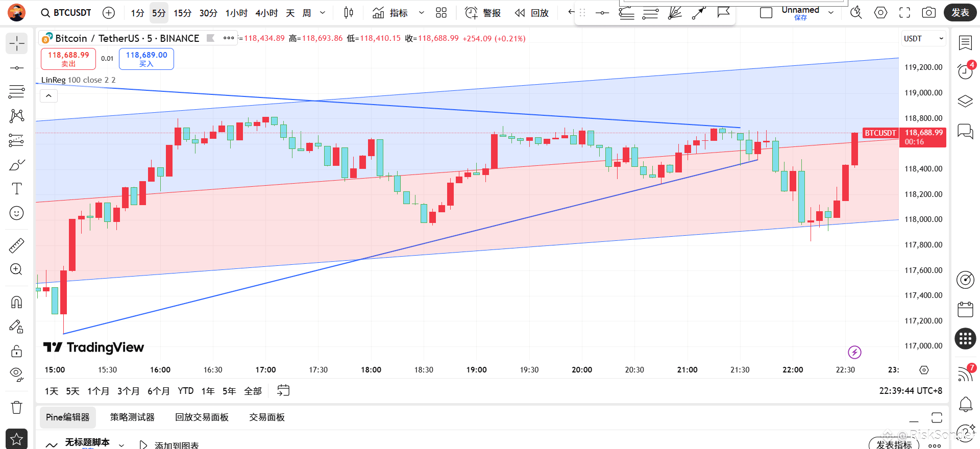The image size is (980, 449).
Task: Open the chart layout grid selector
Action: click(442, 13)
